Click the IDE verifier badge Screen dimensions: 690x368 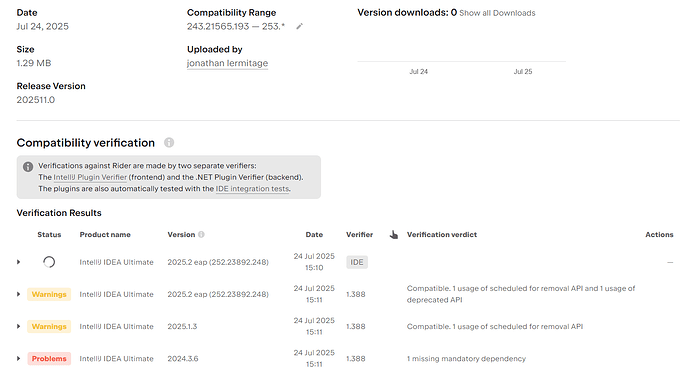point(357,262)
